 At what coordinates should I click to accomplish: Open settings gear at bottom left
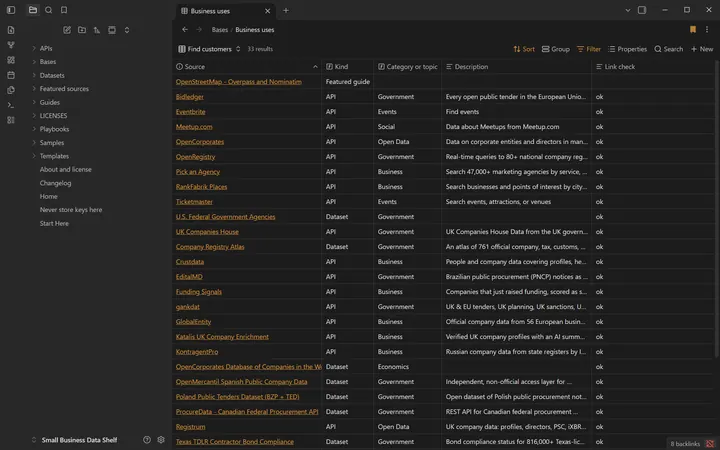point(161,439)
